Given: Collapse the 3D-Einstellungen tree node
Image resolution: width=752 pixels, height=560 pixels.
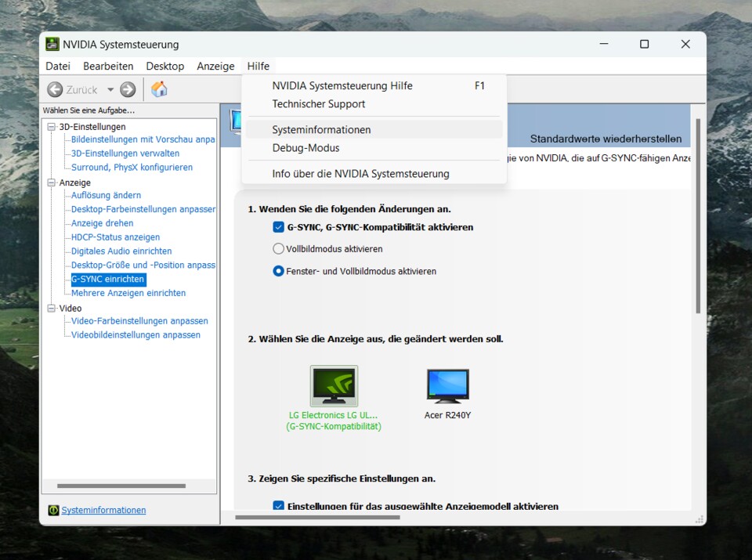Looking at the screenshot, I should 52,127.
